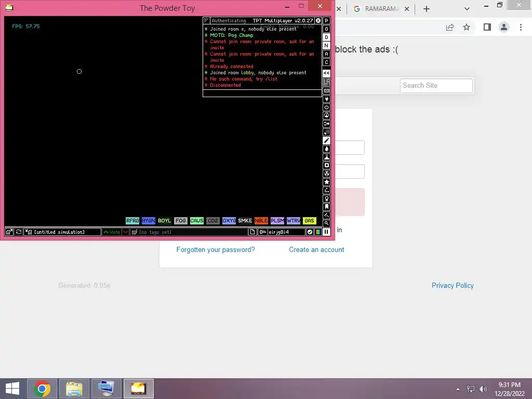
Task: Pause or resume the simulation
Action: 326,232
